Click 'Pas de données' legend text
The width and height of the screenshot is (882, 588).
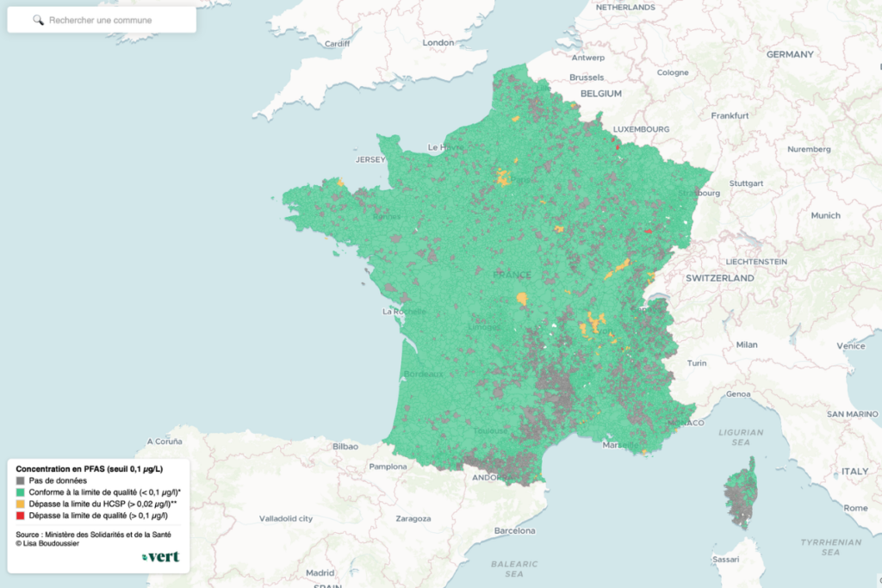[x=58, y=480]
